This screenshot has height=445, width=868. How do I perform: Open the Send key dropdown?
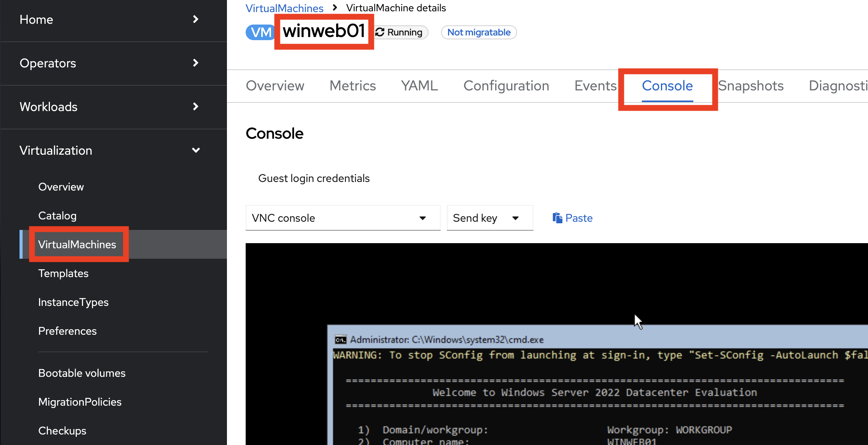click(489, 218)
